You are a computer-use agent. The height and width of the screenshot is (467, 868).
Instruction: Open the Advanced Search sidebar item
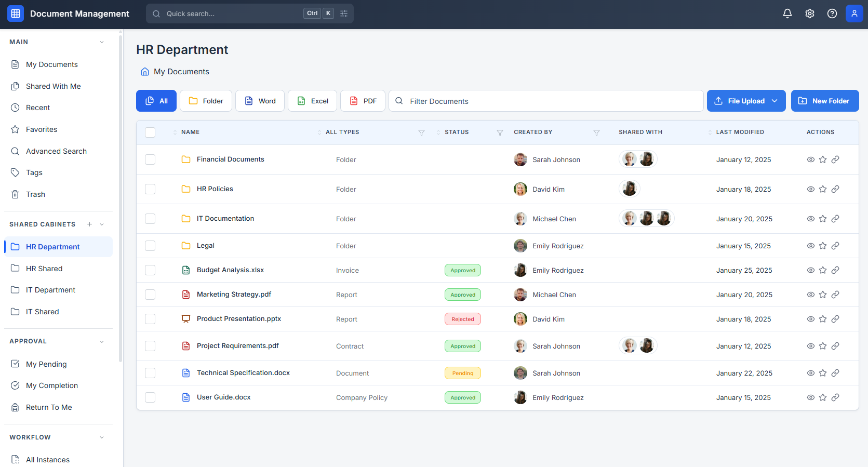click(58, 151)
